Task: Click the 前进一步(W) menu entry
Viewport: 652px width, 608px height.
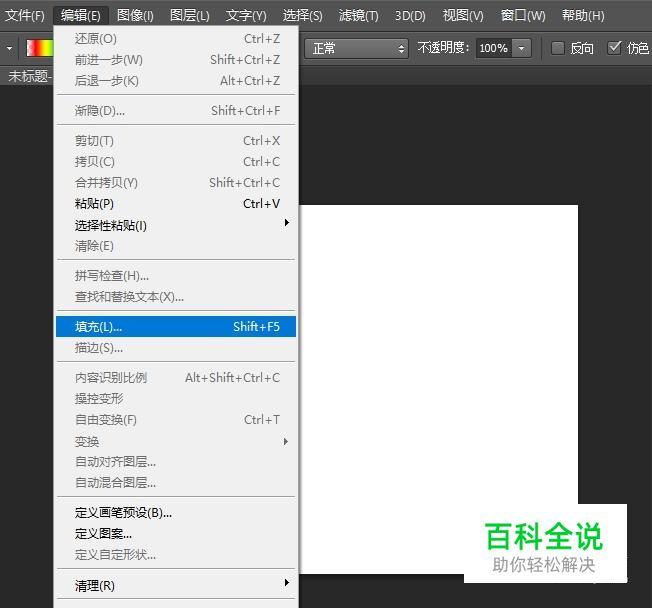Action: click(176, 60)
